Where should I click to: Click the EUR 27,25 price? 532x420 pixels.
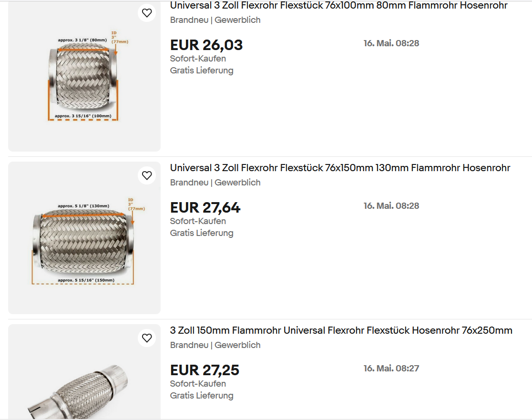[205, 370]
